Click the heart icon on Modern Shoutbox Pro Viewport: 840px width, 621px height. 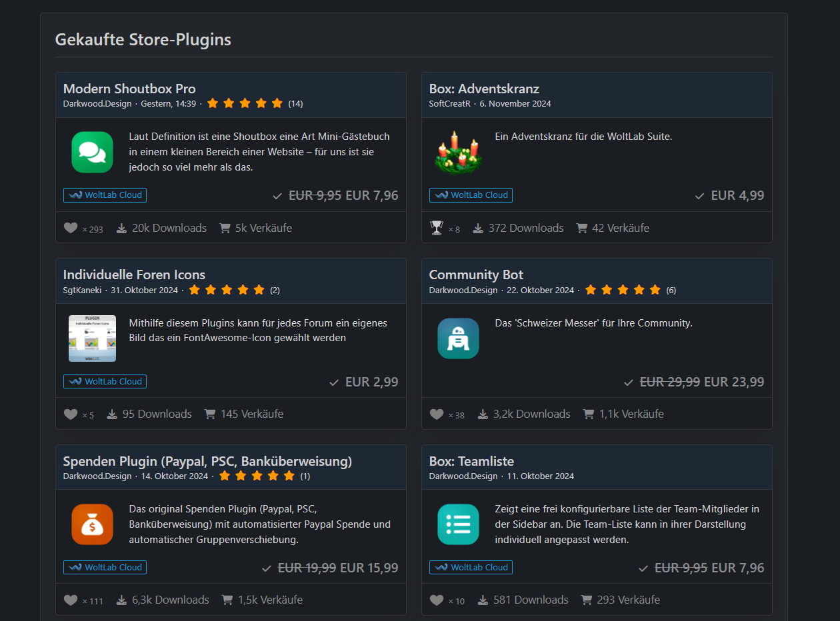[71, 229]
